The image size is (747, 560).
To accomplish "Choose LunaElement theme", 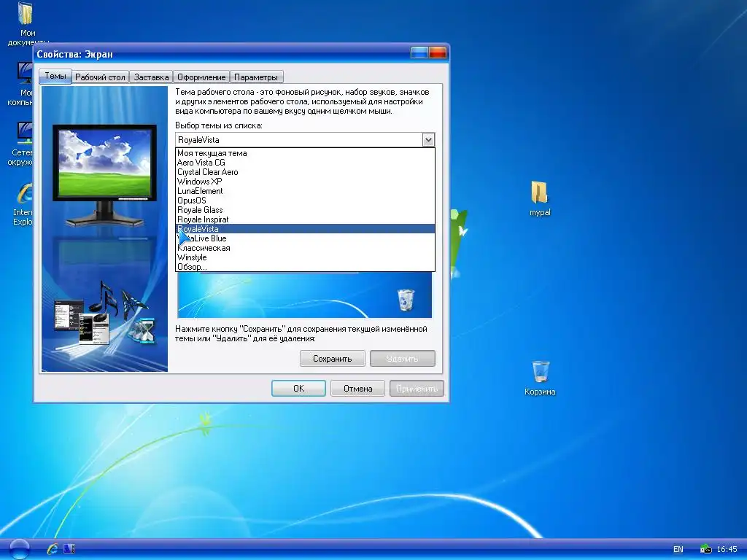I will [306, 192].
